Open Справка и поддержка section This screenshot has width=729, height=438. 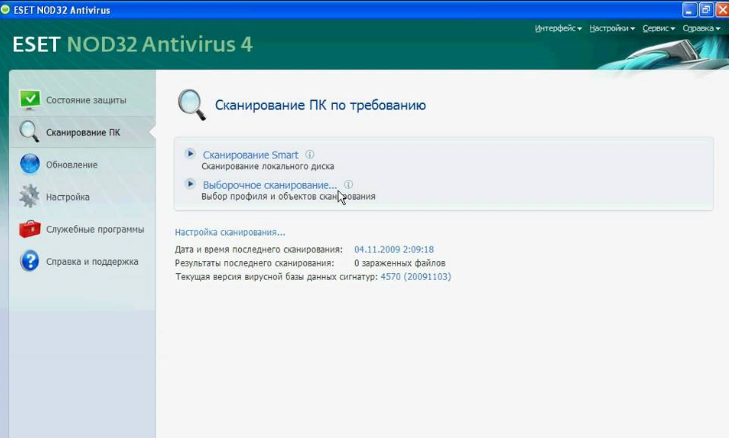click(92, 262)
